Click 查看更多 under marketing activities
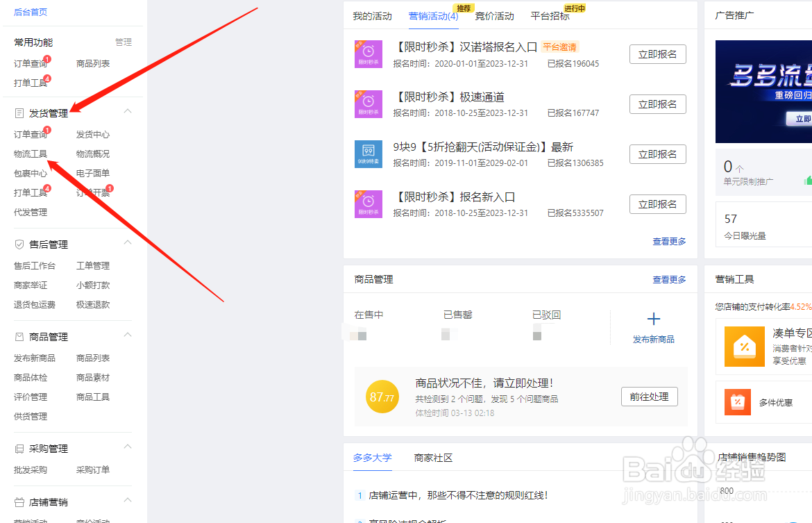812x523 pixels. 669,241
